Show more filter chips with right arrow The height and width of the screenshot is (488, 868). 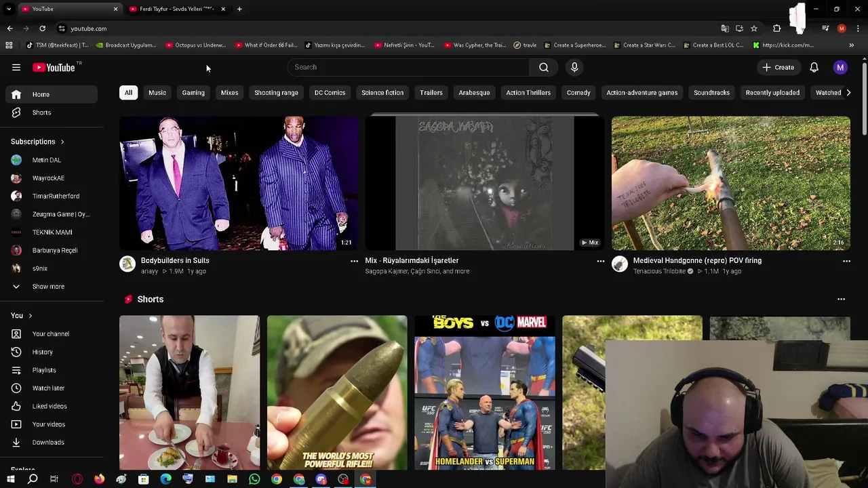coord(848,93)
